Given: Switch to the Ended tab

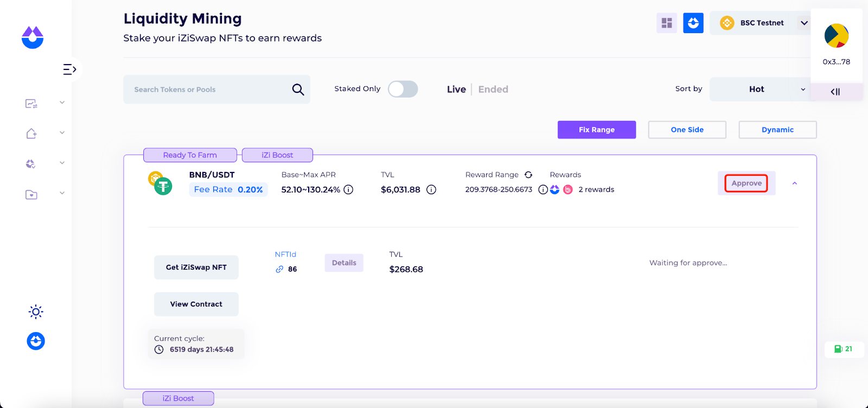Looking at the screenshot, I should point(493,90).
